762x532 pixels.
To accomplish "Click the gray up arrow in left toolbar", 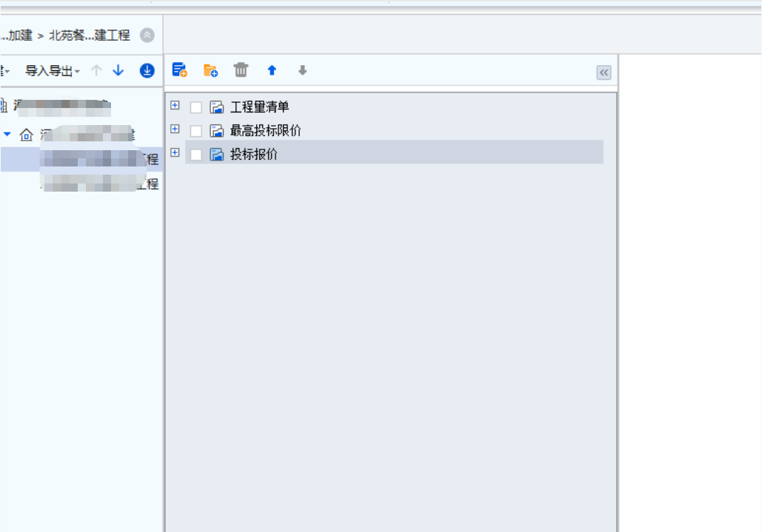I will [96, 70].
